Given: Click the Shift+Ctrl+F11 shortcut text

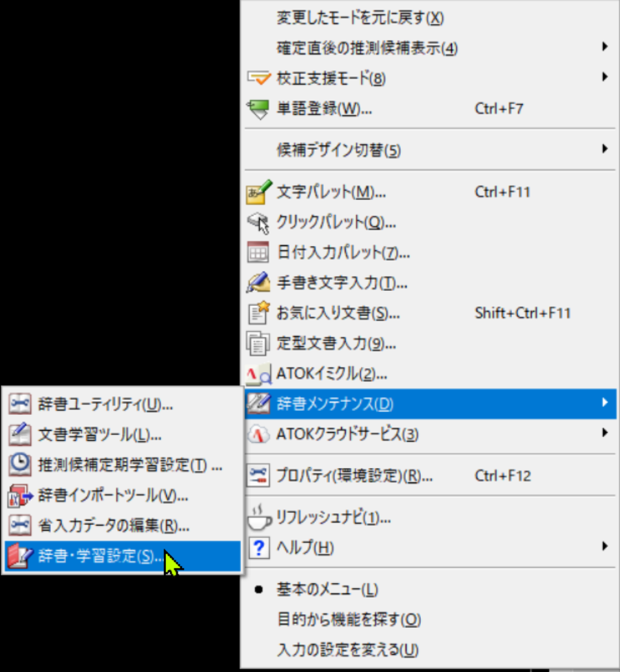Looking at the screenshot, I should click(522, 313).
